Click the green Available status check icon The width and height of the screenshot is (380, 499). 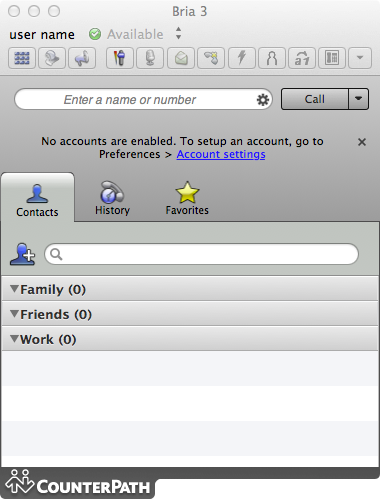tap(95, 34)
